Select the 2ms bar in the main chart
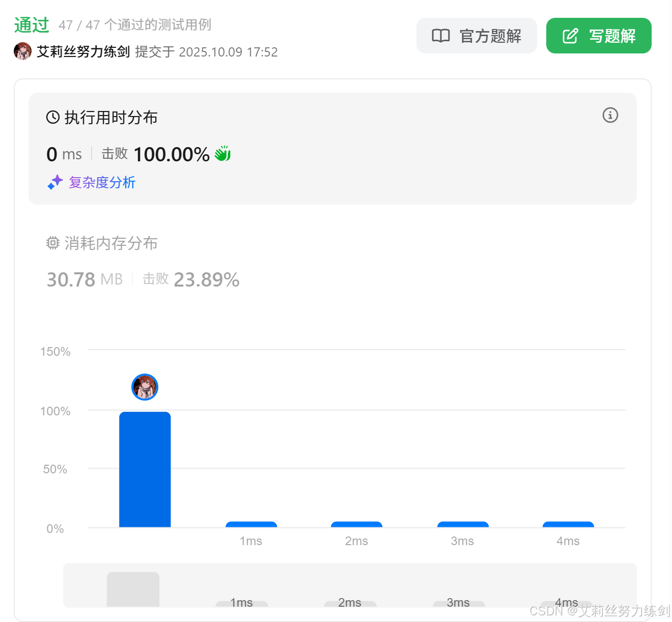Viewport: 672px width, 622px height. (x=356, y=524)
